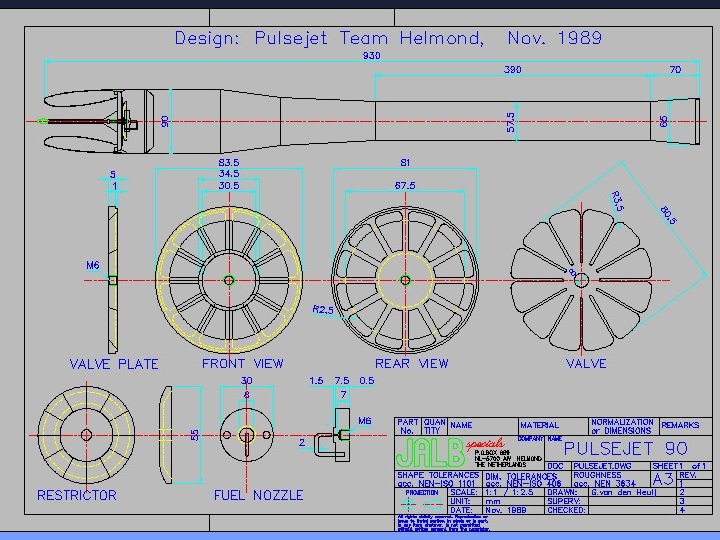The width and height of the screenshot is (720, 540).
Task: Select the 'REAR VIEW' caption
Action: (411, 363)
